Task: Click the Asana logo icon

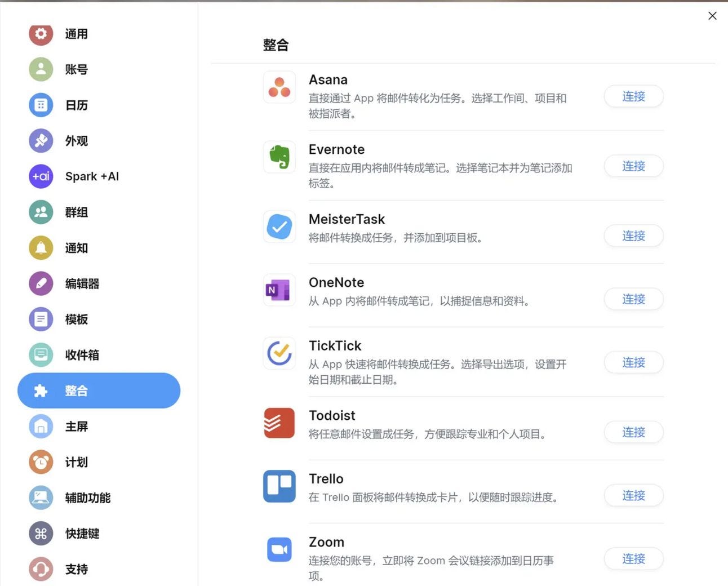Action: coord(279,87)
